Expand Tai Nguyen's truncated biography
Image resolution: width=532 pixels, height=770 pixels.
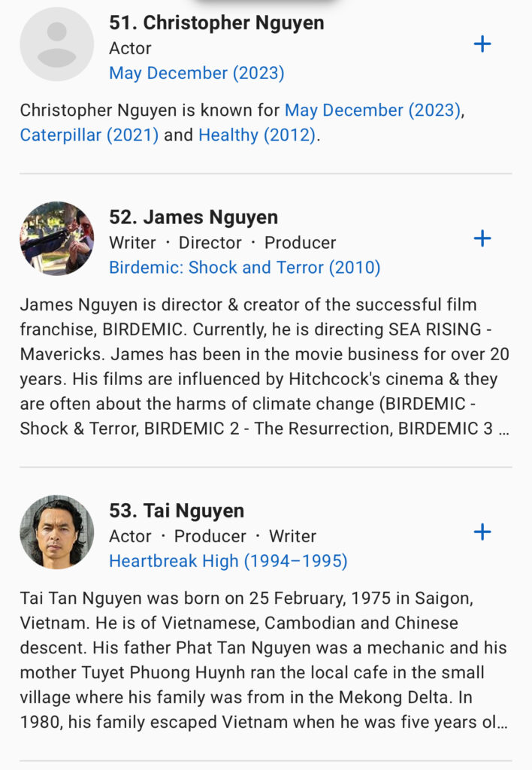501,722
